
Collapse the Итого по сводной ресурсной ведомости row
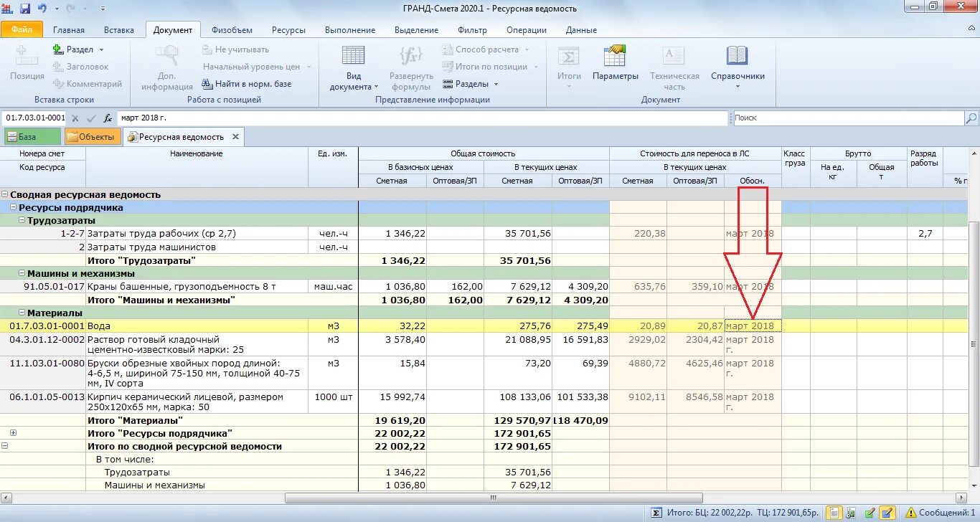(5, 446)
